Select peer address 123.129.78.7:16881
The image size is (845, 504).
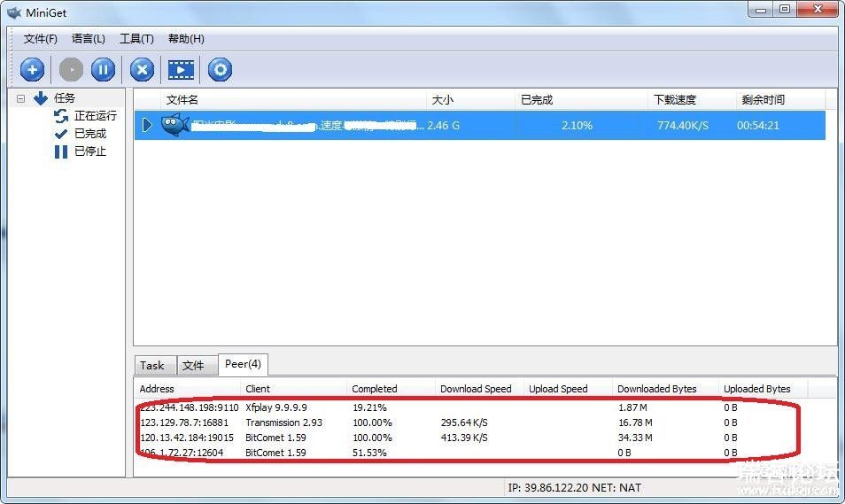pos(184,423)
